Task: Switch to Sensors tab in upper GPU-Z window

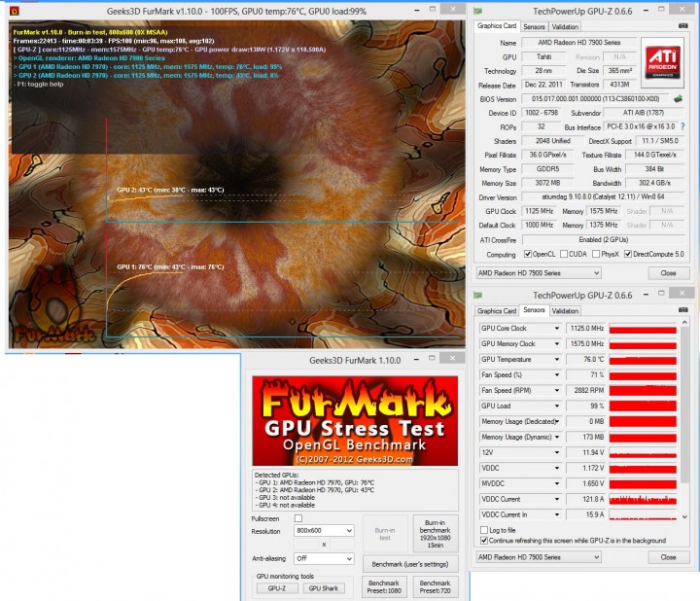Action: 534,27
